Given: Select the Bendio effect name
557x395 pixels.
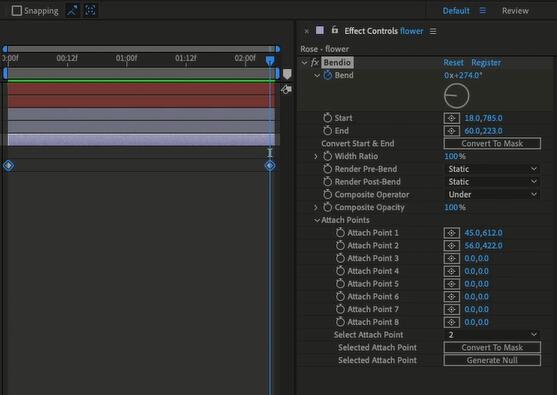Looking at the screenshot, I should pyautogui.click(x=337, y=63).
